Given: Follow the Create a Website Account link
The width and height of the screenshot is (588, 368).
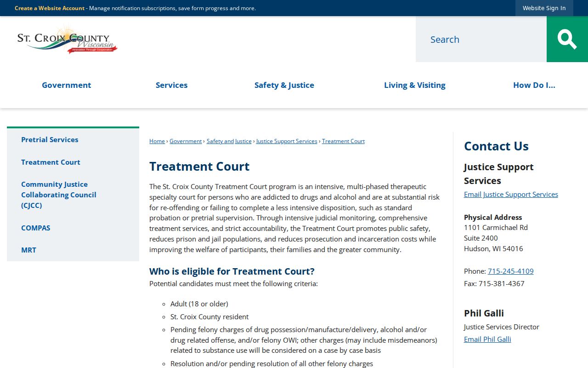Looking at the screenshot, I should click(x=50, y=8).
